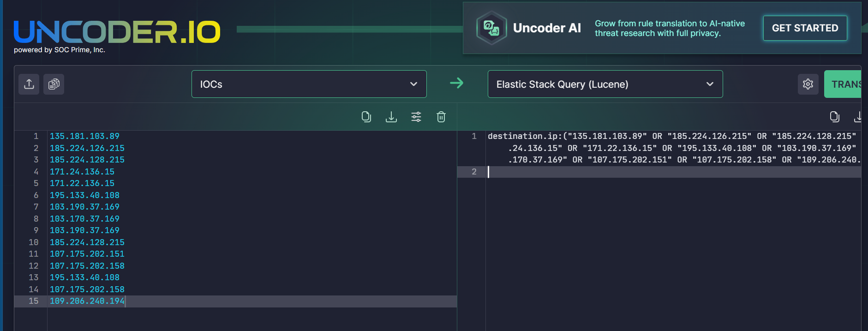Copy the translated Lucene query output

pos(835,117)
